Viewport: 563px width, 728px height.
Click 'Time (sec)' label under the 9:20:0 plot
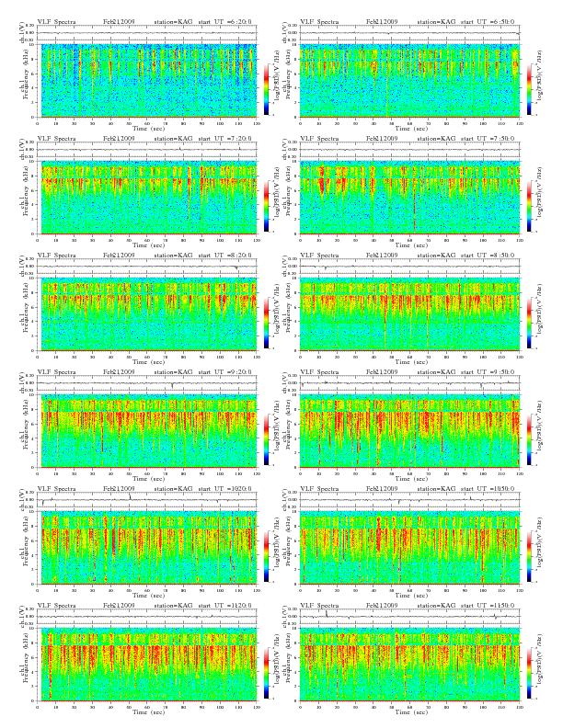149,479
